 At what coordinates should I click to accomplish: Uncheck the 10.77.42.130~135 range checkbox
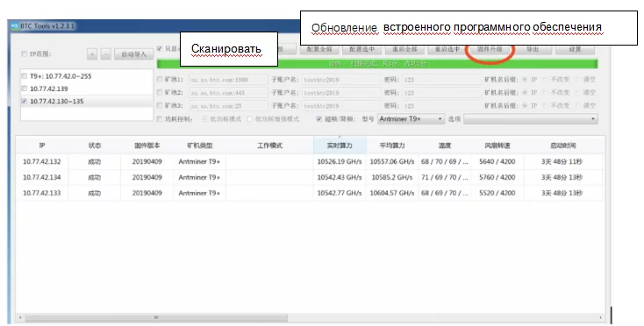click(x=25, y=102)
